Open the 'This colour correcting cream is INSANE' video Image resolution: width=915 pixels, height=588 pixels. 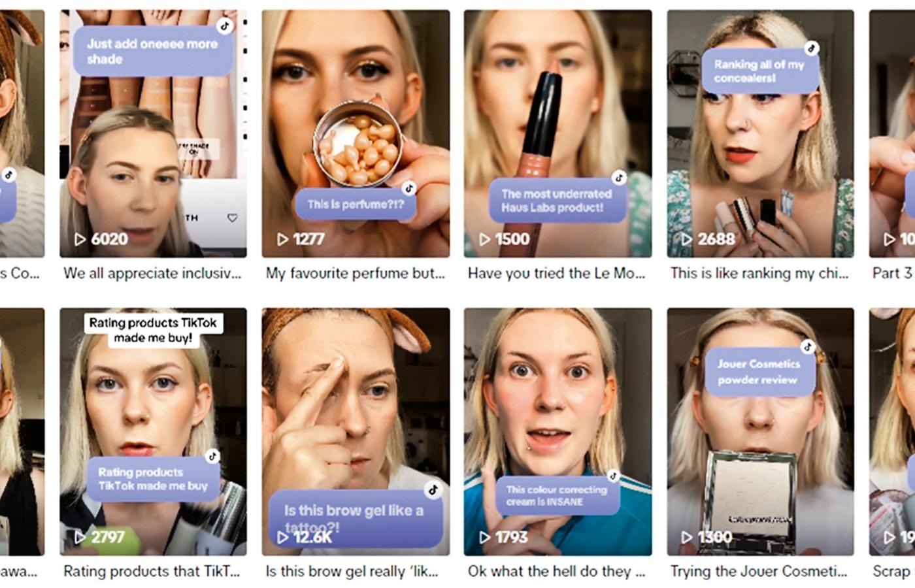click(x=557, y=432)
